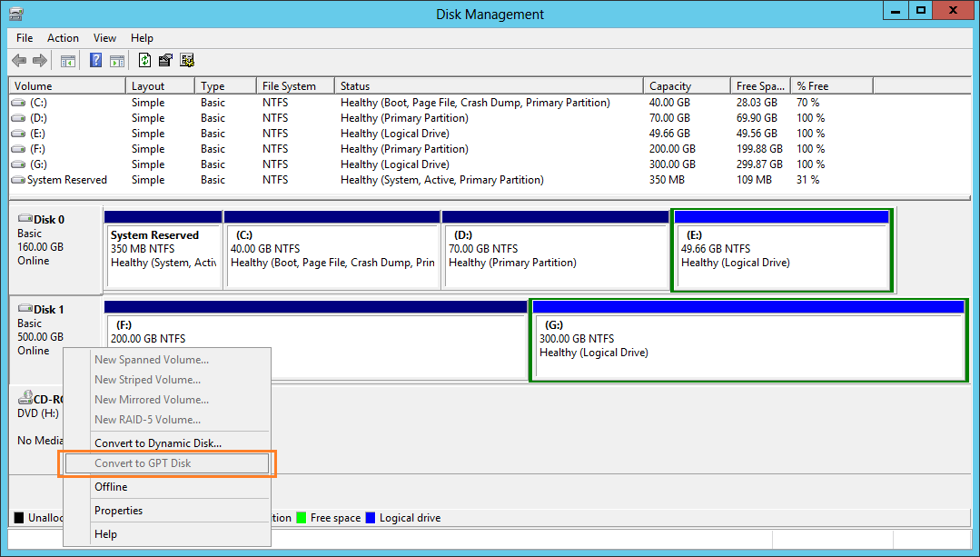Open the View menu
Image resolution: width=980 pixels, height=557 pixels.
(104, 38)
